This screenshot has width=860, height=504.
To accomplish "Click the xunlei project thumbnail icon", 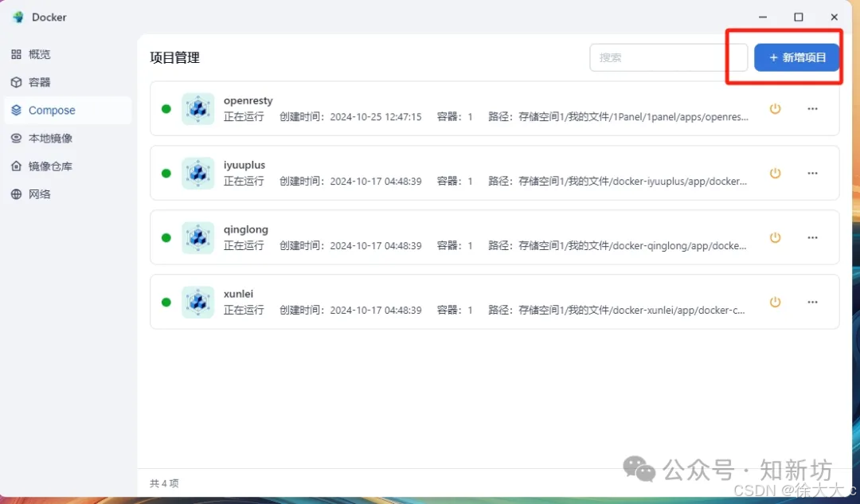I will [197, 302].
